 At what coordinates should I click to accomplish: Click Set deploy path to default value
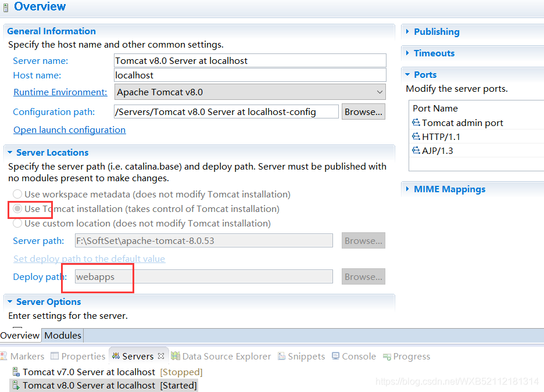click(89, 258)
